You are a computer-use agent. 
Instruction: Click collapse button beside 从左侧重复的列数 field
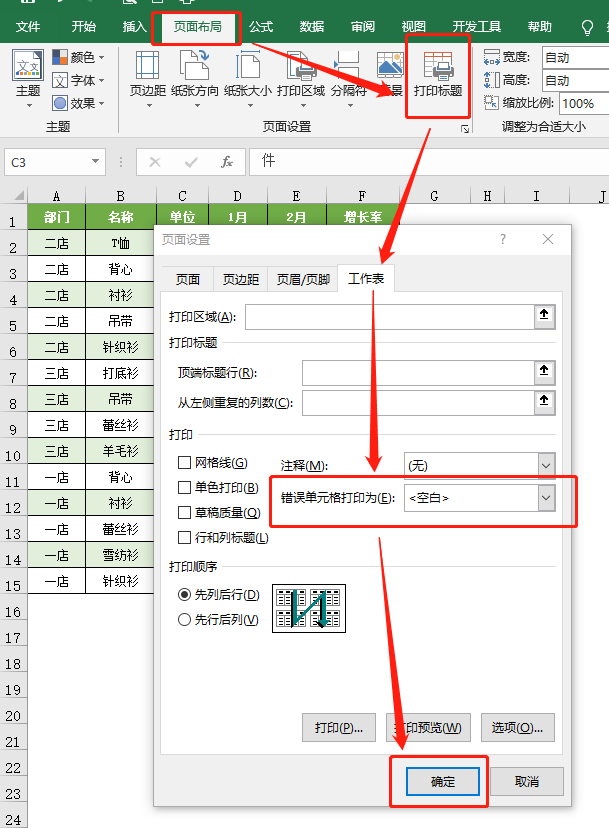click(x=544, y=402)
